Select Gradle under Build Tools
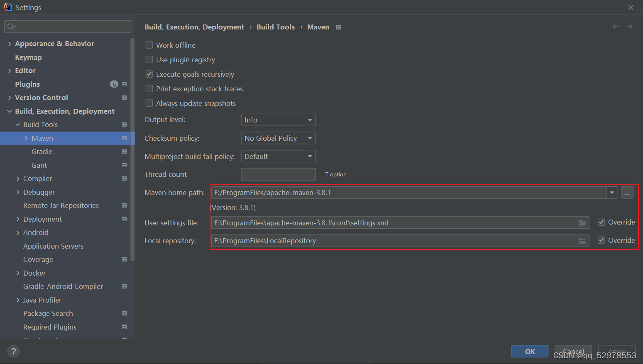643x364 pixels. coord(42,151)
